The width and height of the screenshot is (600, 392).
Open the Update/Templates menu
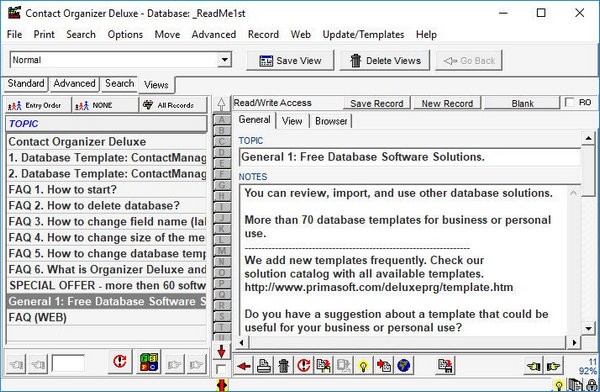coord(363,34)
